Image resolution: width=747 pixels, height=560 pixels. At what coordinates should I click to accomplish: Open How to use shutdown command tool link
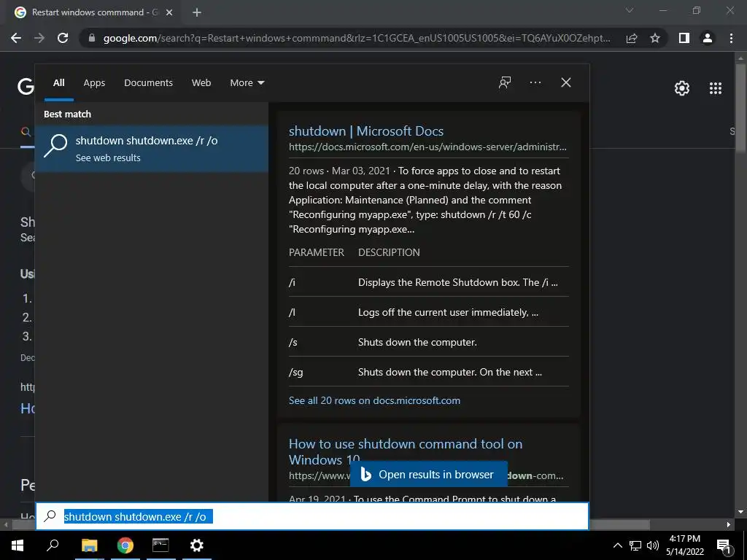(406, 451)
